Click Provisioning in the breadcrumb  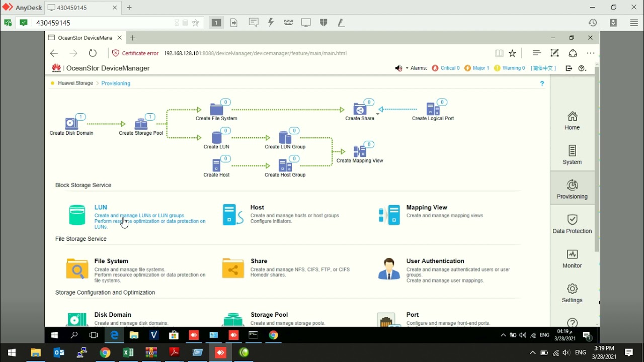tap(116, 83)
